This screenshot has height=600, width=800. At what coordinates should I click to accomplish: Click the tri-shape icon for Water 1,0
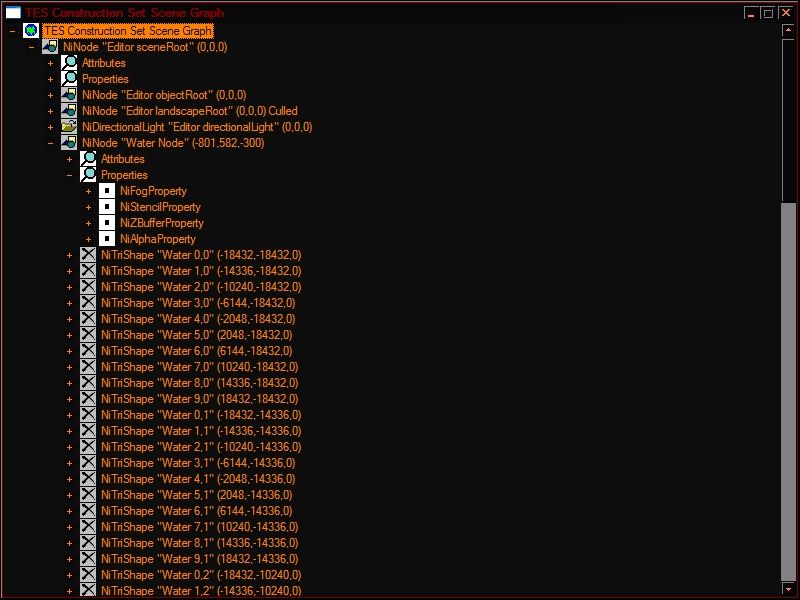[x=88, y=270]
